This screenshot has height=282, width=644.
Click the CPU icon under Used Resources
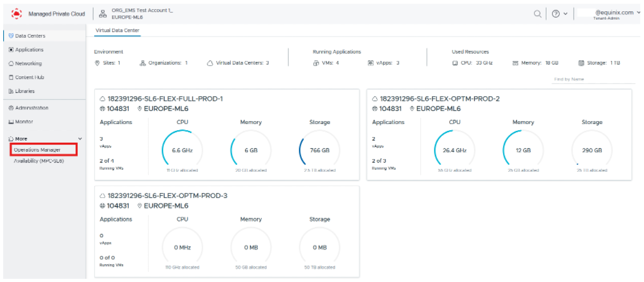455,63
